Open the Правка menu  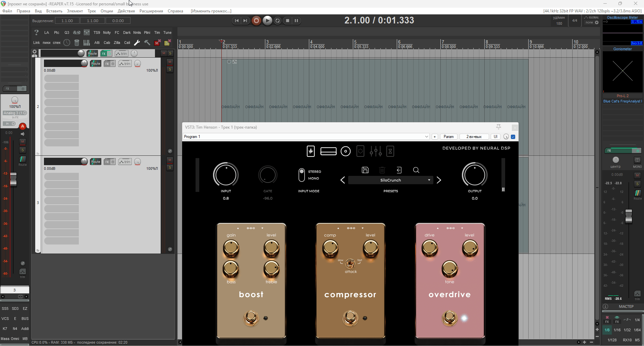(x=23, y=11)
